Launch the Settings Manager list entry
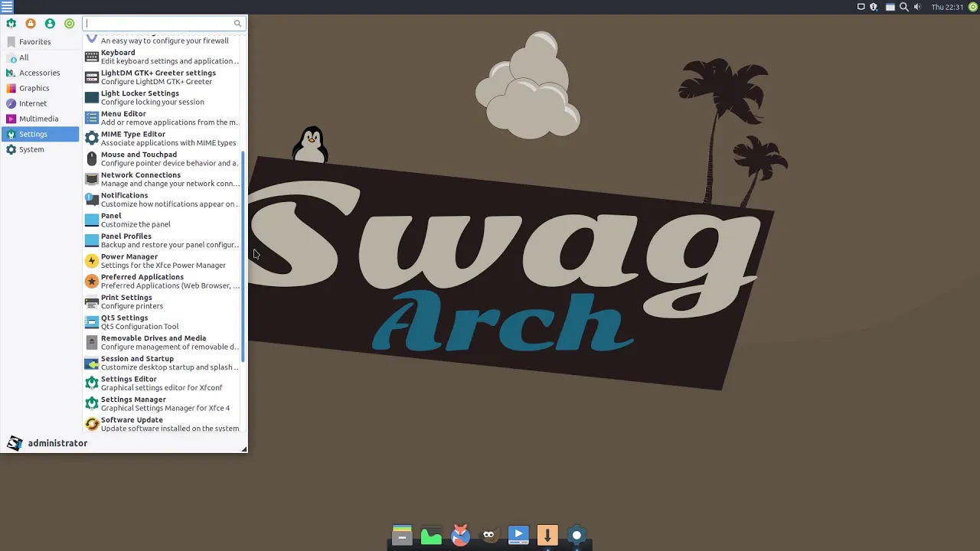980x551 pixels. pyautogui.click(x=162, y=404)
